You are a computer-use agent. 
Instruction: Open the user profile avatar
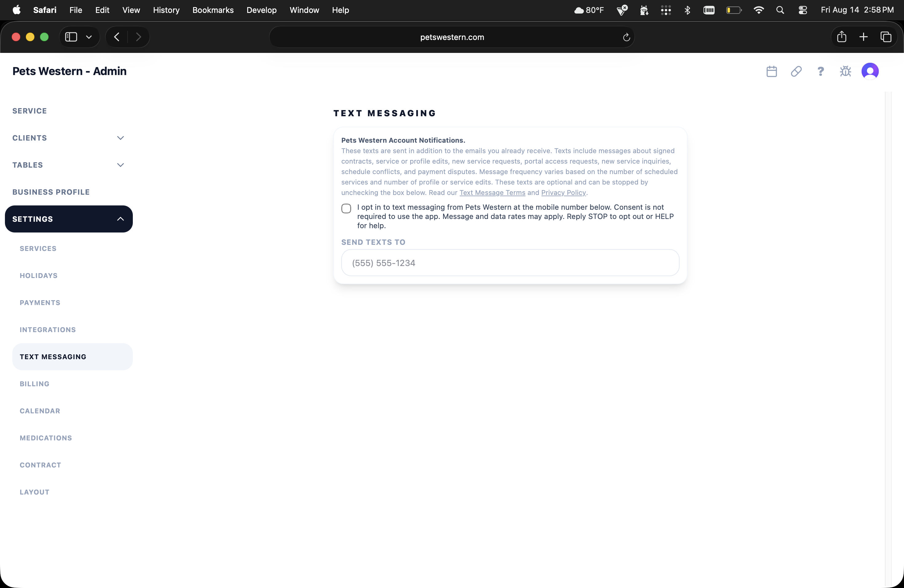point(870,71)
